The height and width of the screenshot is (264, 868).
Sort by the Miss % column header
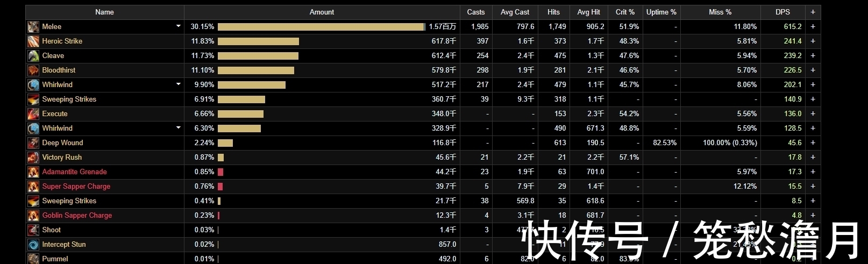pyautogui.click(x=720, y=12)
